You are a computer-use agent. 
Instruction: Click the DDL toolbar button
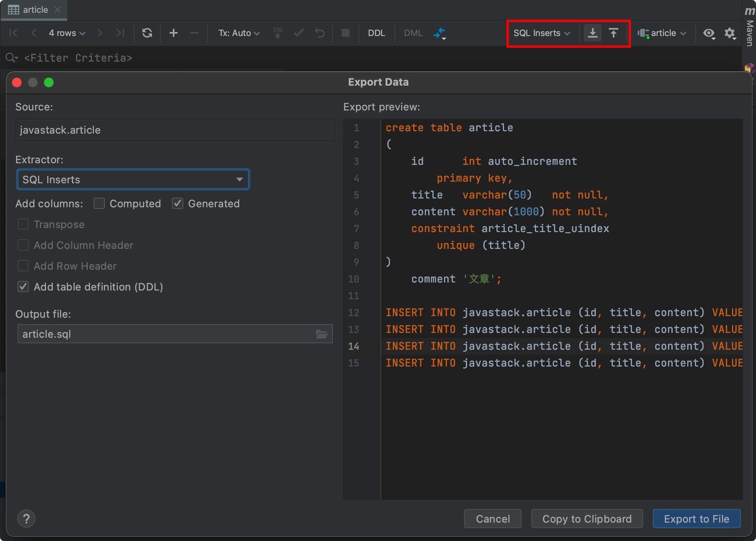point(376,33)
